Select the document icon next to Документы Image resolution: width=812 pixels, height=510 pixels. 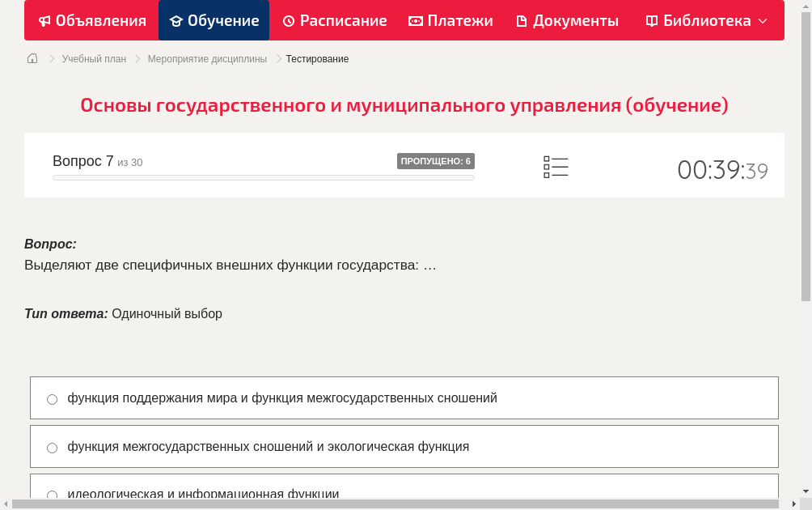click(521, 20)
